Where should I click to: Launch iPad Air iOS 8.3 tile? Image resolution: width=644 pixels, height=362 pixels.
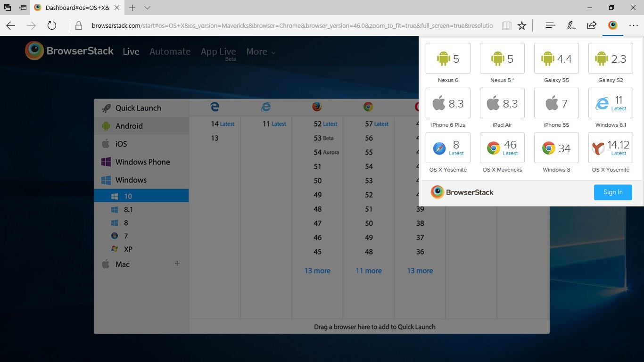(502, 103)
